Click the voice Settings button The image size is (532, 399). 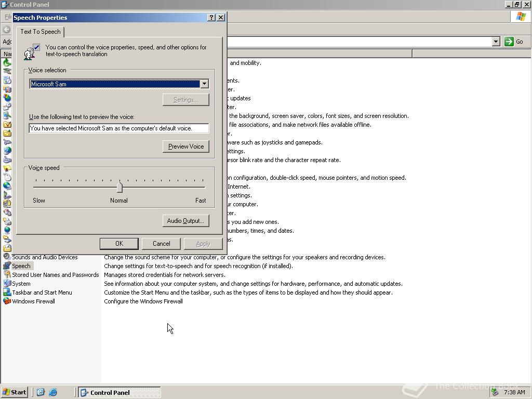click(186, 99)
